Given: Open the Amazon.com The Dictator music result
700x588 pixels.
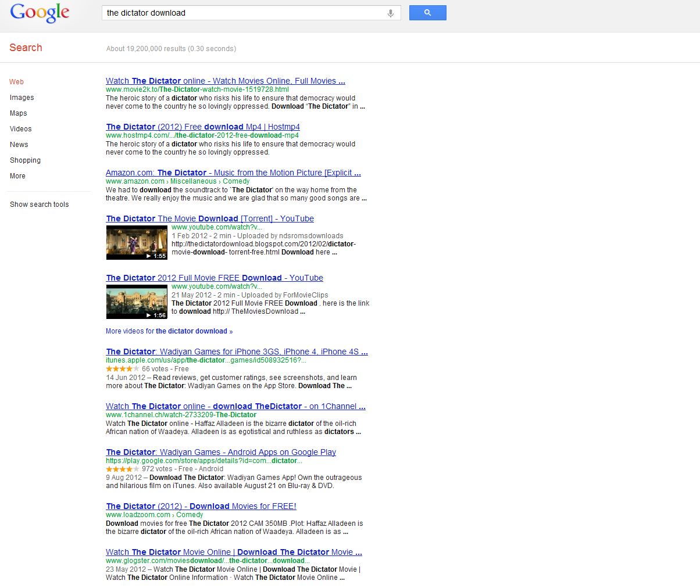Looking at the screenshot, I should click(233, 173).
